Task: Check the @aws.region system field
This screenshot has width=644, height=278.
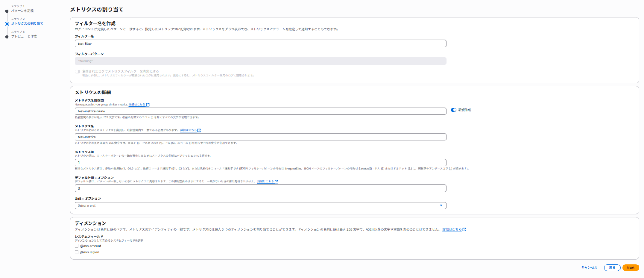Action: [x=77, y=252]
